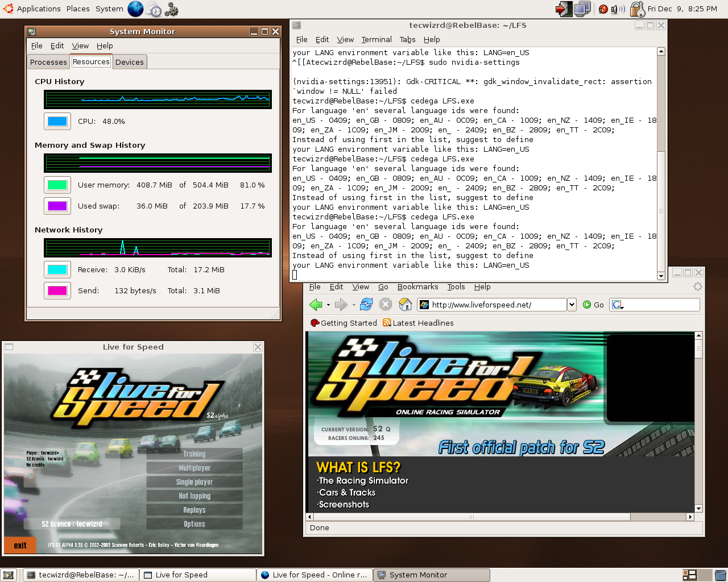This screenshot has width=728, height=582.
Task: Click the Google search engine icon in browser
Action: point(617,305)
